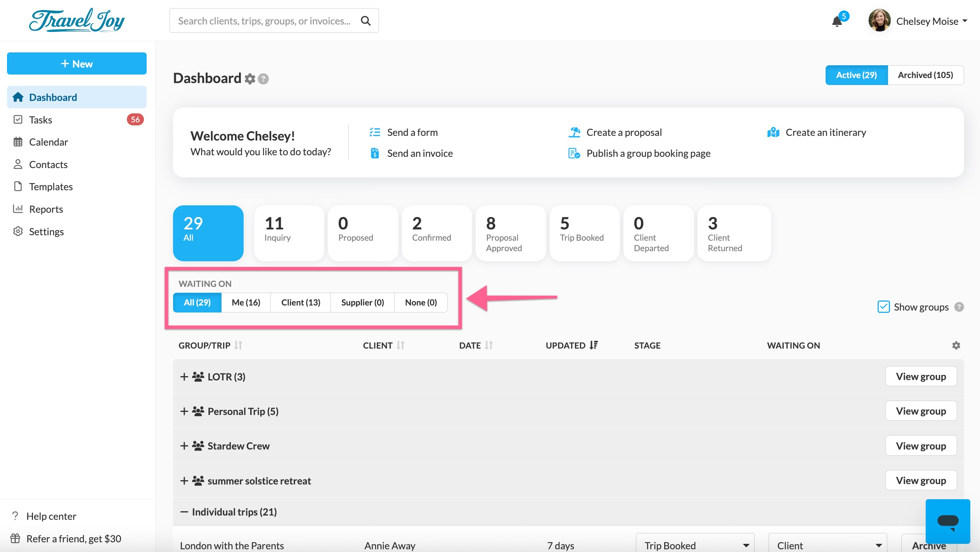This screenshot has width=980, height=552.
Task: Click the Calendar sidebar icon
Action: tap(18, 142)
